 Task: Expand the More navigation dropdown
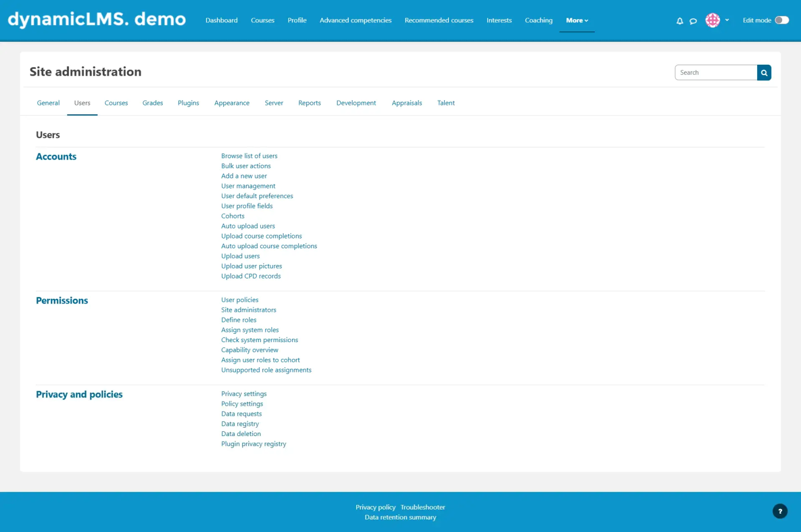click(x=577, y=20)
